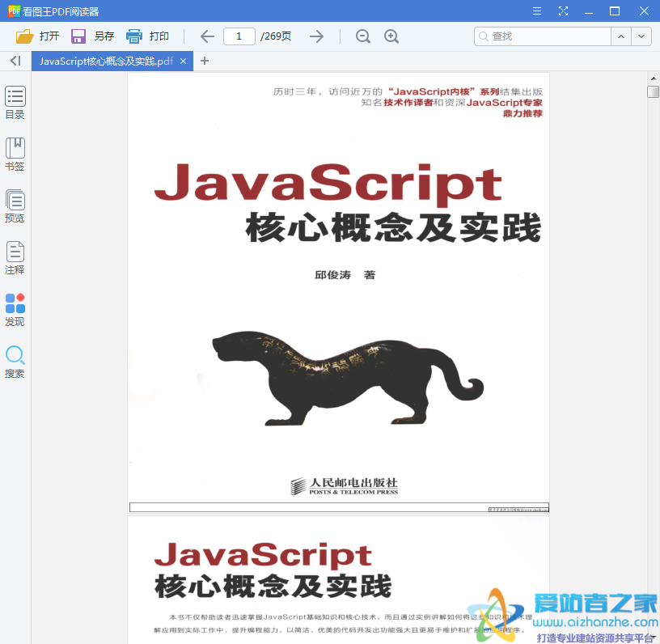Find previous match with up chevron
The width and height of the screenshot is (660, 644).
tap(621, 36)
